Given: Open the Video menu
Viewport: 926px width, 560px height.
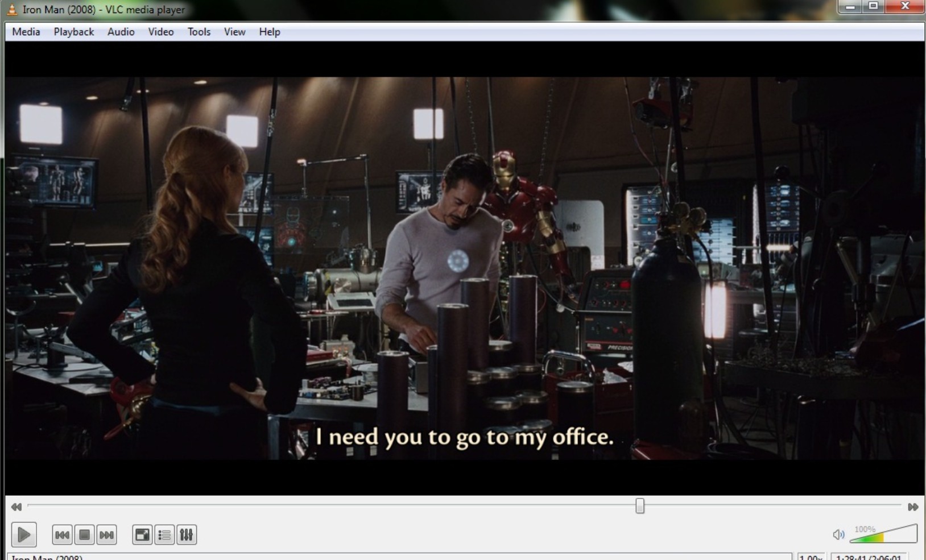Looking at the screenshot, I should [x=160, y=32].
